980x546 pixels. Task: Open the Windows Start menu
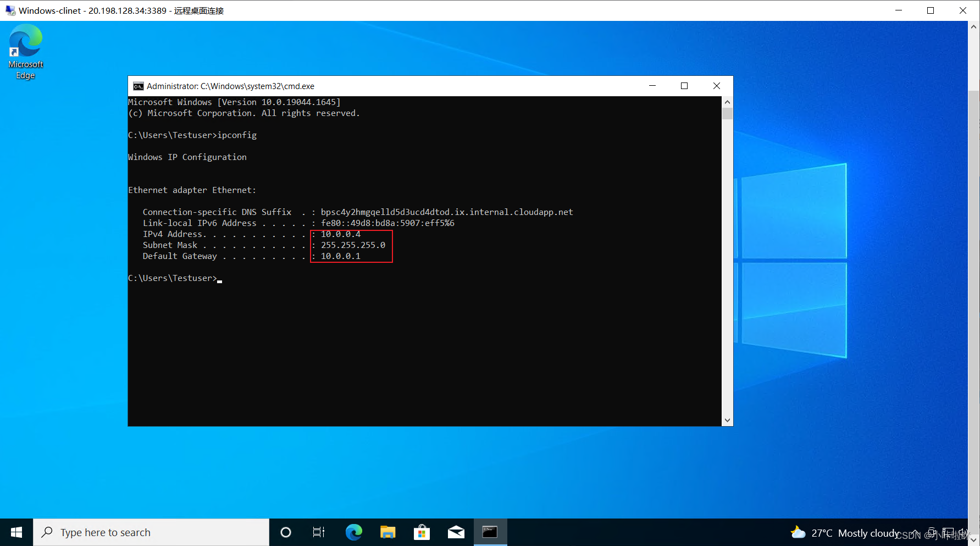click(x=16, y=532)
